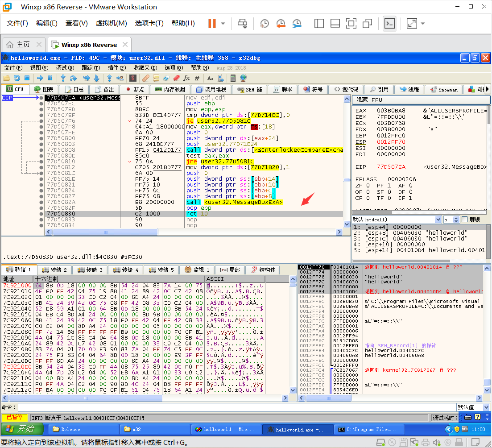Stop debugging with the blue square icon
Image resolution: width=492 pixels, height=448 pixels.
[27, 78]
